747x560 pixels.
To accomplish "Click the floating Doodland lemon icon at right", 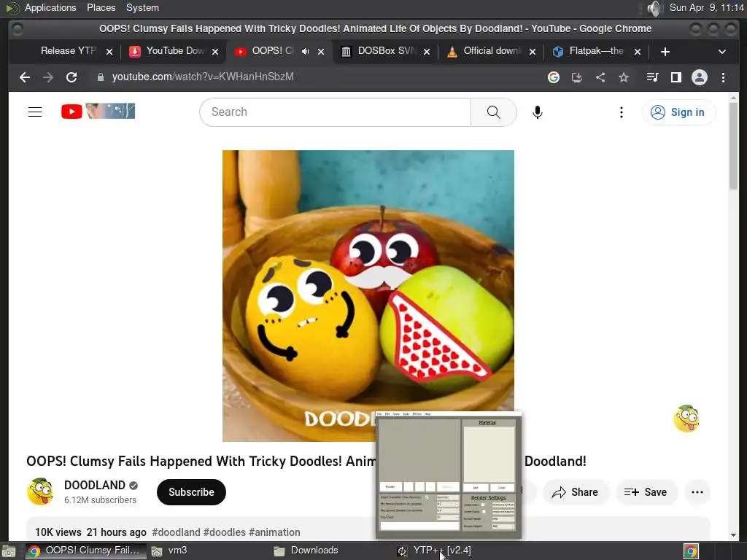I will 686,419.
